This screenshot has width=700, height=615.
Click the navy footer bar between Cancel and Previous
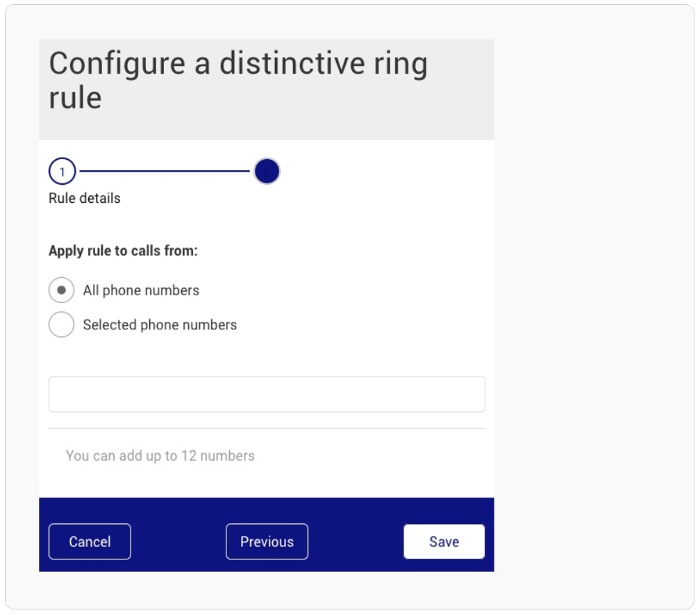[x=178, y=541]
